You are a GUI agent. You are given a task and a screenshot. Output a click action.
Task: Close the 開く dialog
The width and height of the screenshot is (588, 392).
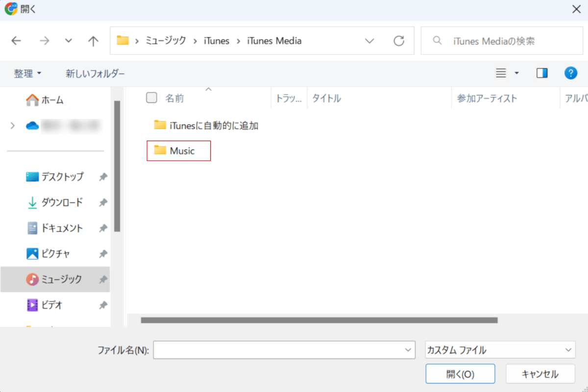pyautogui.click(x=576, y=9)
